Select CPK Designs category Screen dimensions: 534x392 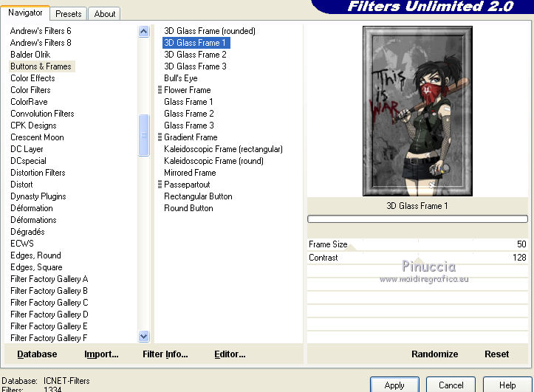(x=33, y=125)
